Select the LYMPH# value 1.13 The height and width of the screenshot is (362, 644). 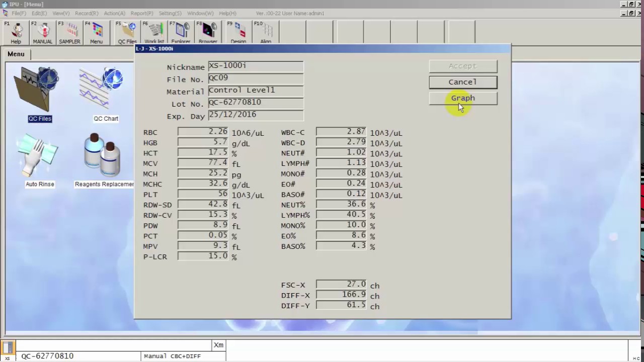342,163
